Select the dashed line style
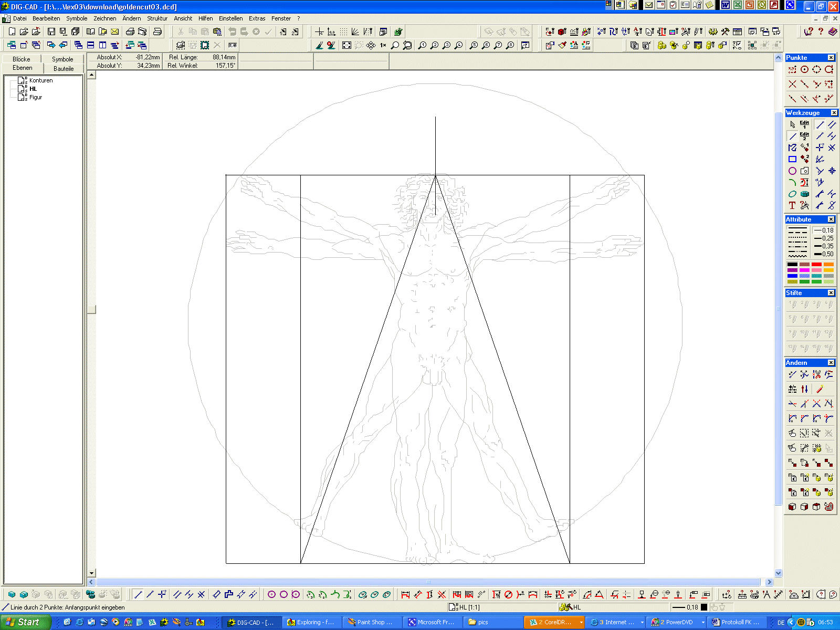 coord(797,233)
